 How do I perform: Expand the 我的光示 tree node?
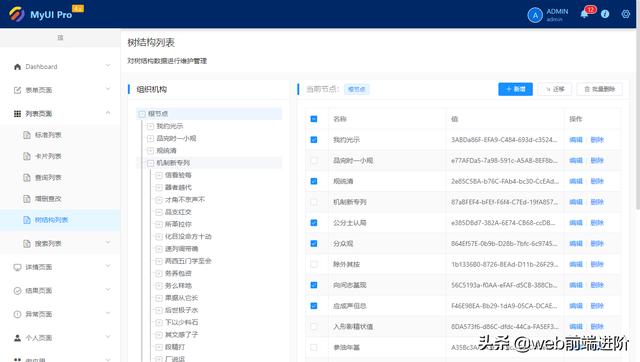click(x=150, y=126)
